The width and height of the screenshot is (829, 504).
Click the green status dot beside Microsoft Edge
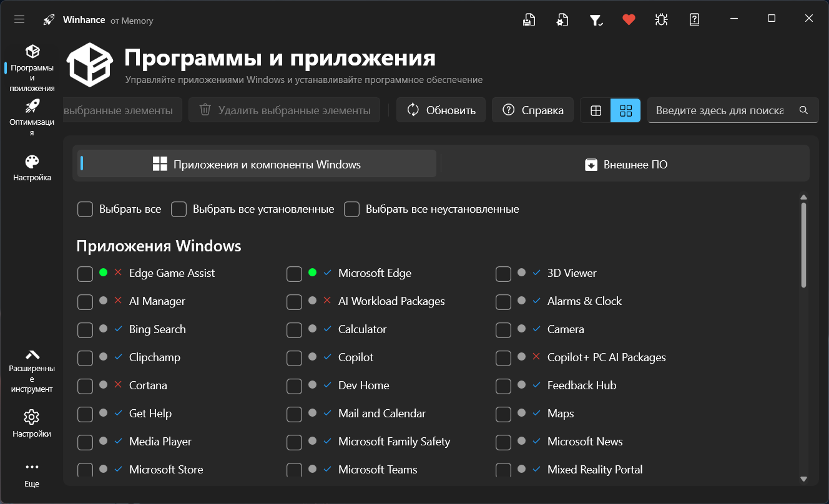[313, 273]
